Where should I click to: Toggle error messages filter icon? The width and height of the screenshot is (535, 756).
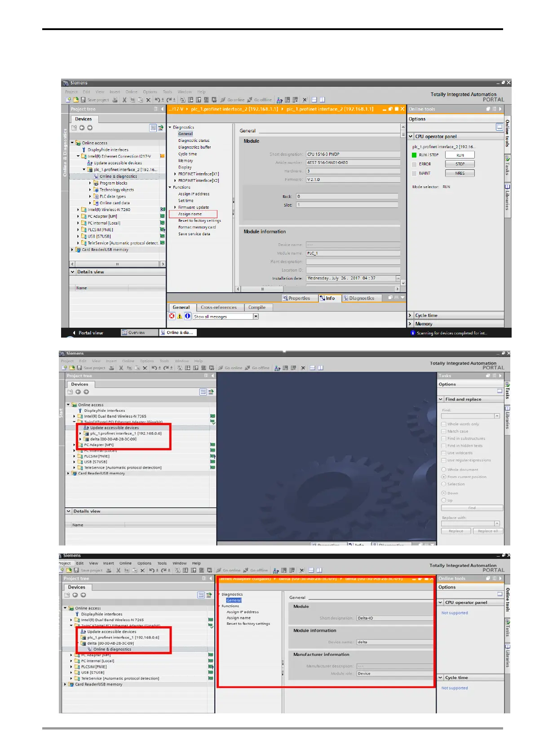[x=172, y=316]
